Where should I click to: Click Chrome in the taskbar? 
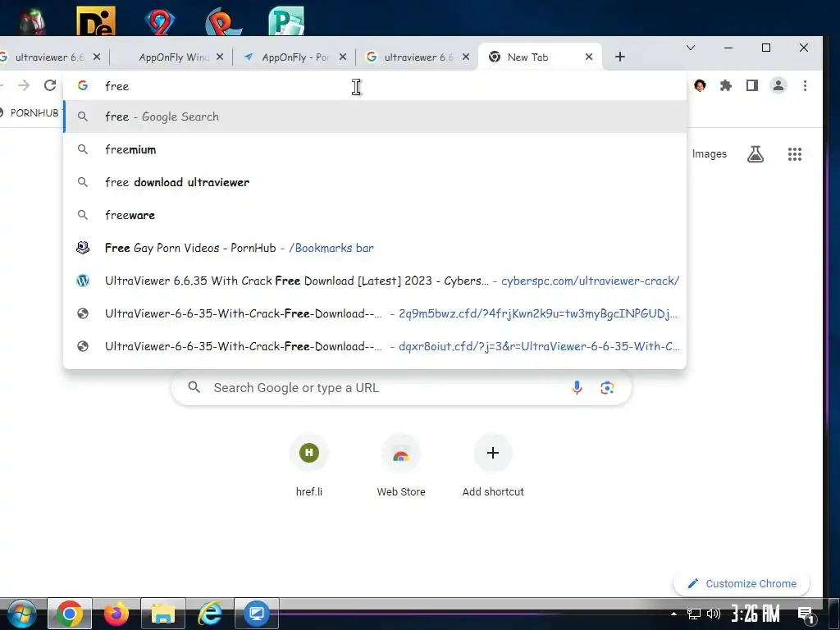(70, 614)
